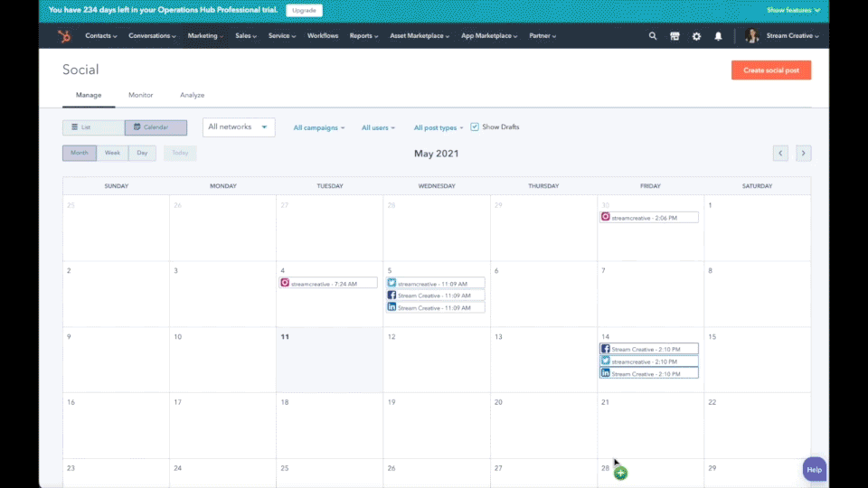868x488 pixels.
Task: Click the Stream Creative profile avatar
Action: [751, 36]
